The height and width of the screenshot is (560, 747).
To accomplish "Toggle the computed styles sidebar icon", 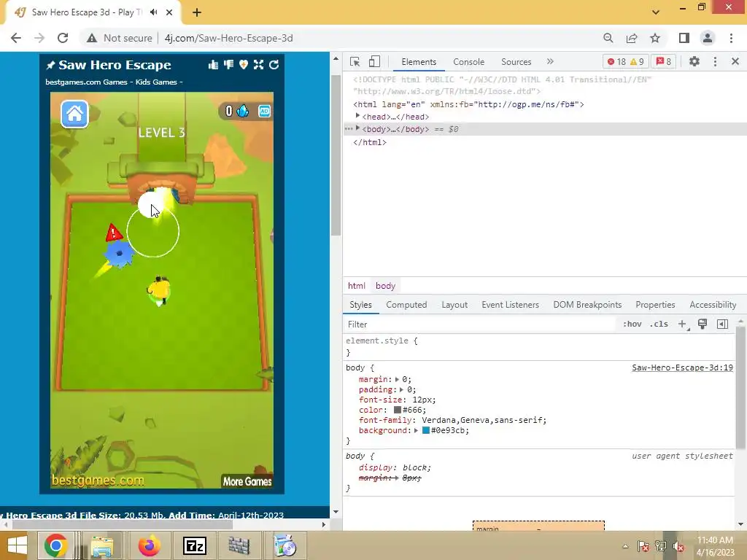I will tap(722, 324).
